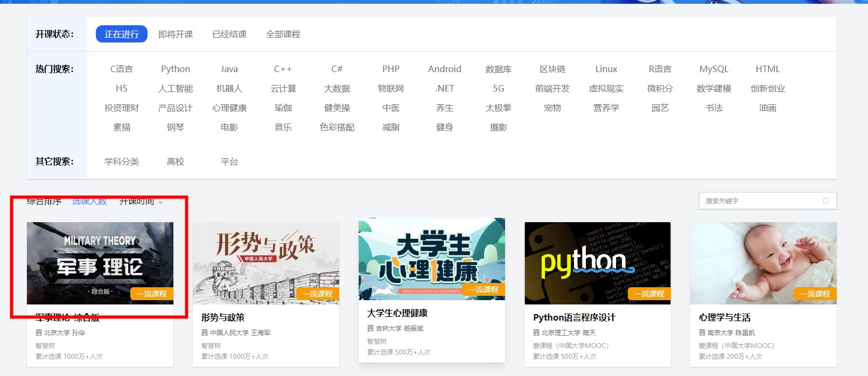The height and width of the screenshot is (376, 868).
Task: Open the 大学生心理健康 course thumbnail
Action: pyautogui.click(x=432, y=259)
